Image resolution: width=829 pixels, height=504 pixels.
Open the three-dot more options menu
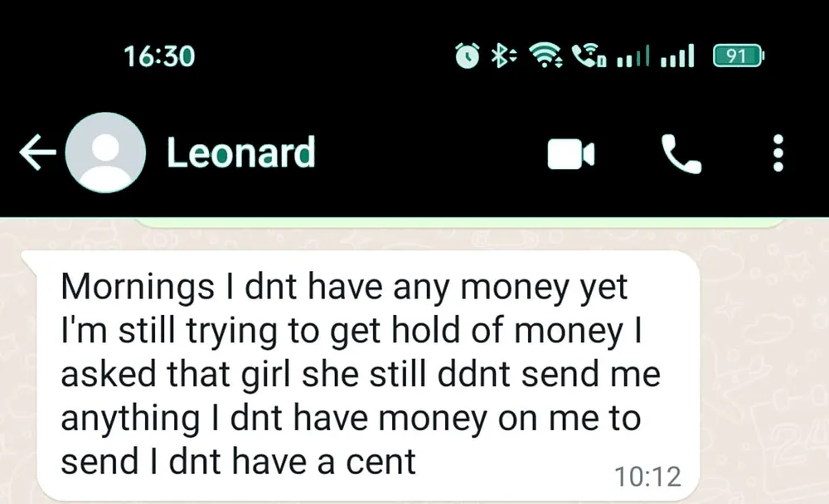click(778, 153)
